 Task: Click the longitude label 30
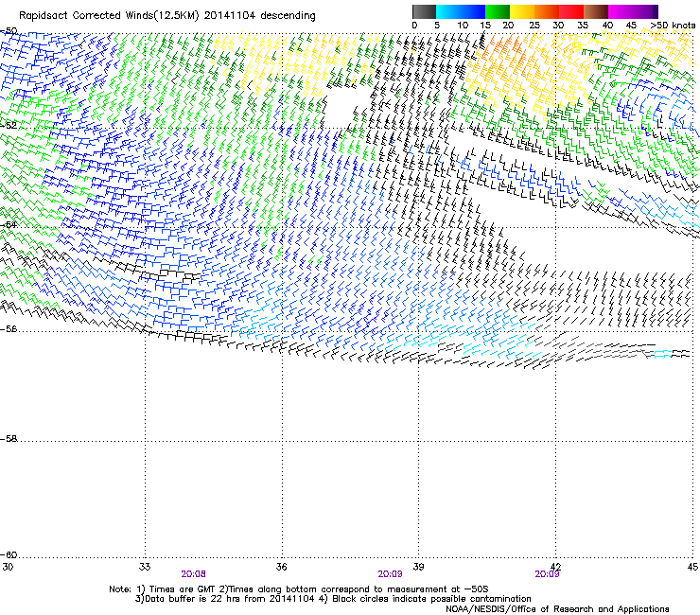click(8, 567)
